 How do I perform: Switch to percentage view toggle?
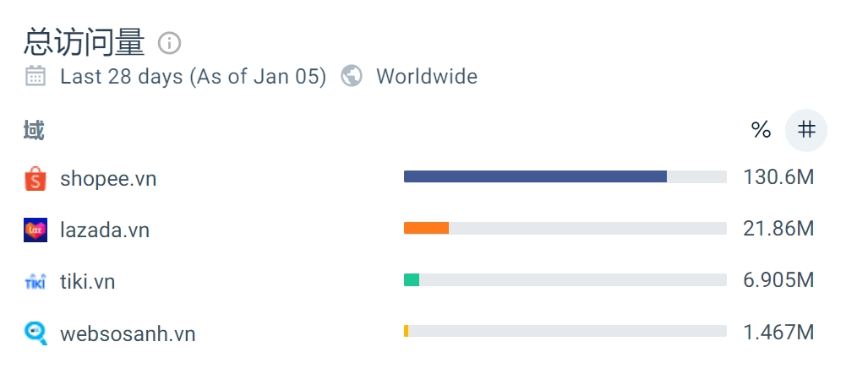click(762, 130)
